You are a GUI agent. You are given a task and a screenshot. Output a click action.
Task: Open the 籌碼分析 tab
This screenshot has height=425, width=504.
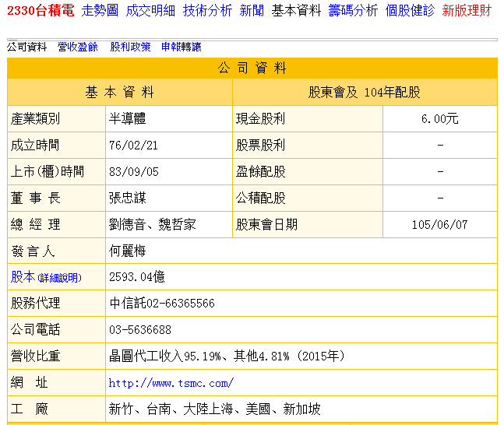click(353, 11)
